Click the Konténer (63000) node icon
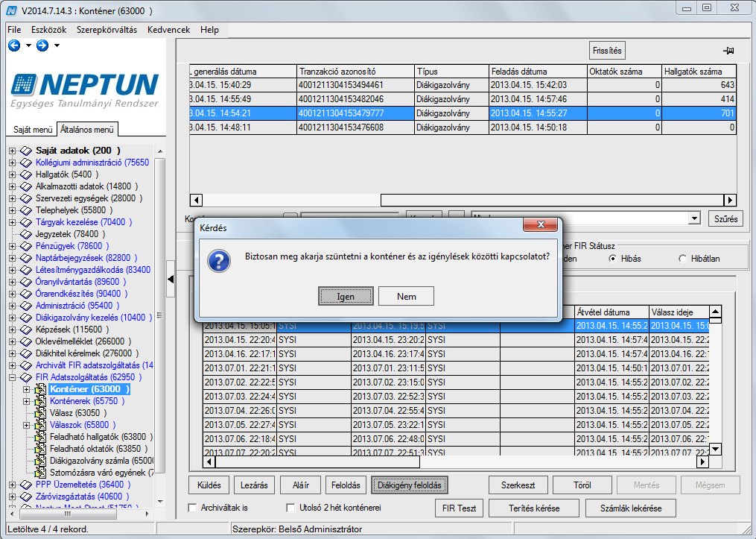 point(40,389)
